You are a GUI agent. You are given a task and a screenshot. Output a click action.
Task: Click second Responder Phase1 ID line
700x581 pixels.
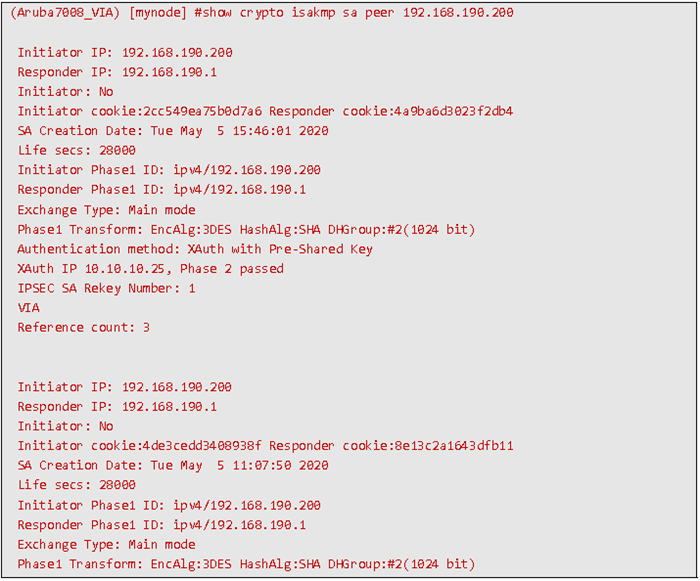(162, 525)
